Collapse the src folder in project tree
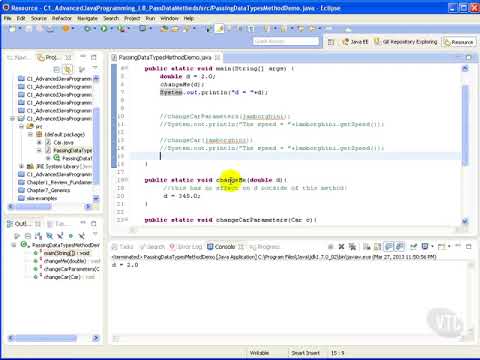Viewport: 480px width, 360px height. (21, 126)
